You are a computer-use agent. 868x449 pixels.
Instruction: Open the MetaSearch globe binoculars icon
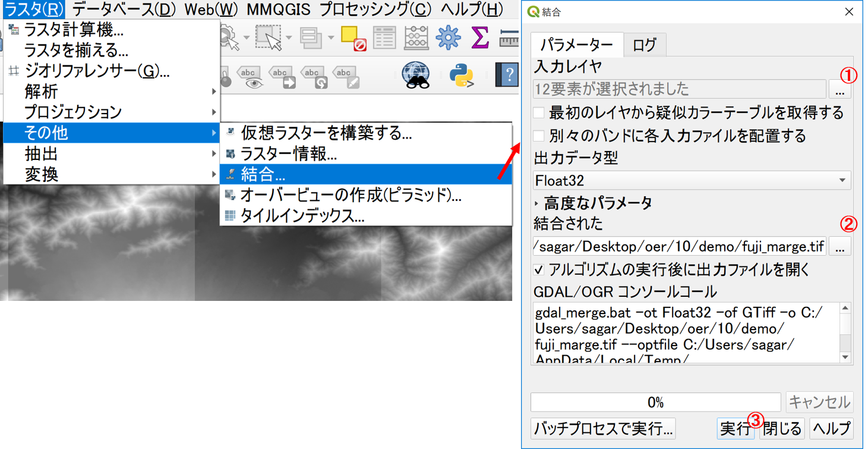(x=416, y=76)
